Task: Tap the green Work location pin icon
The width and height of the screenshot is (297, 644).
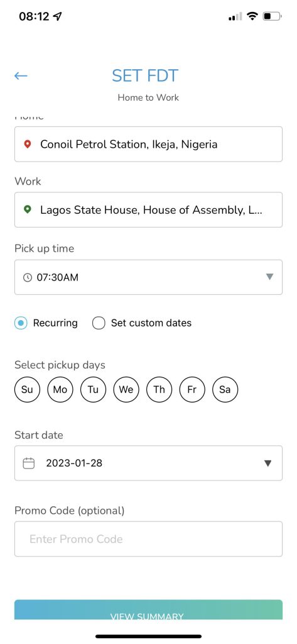Action: tap(28, 210)
